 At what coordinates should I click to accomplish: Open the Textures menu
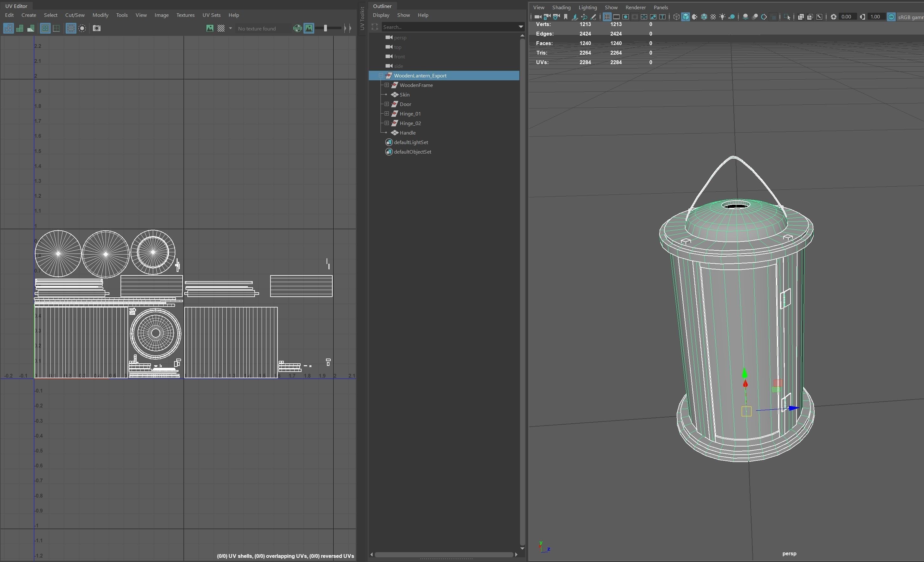[x=185, y=15]
